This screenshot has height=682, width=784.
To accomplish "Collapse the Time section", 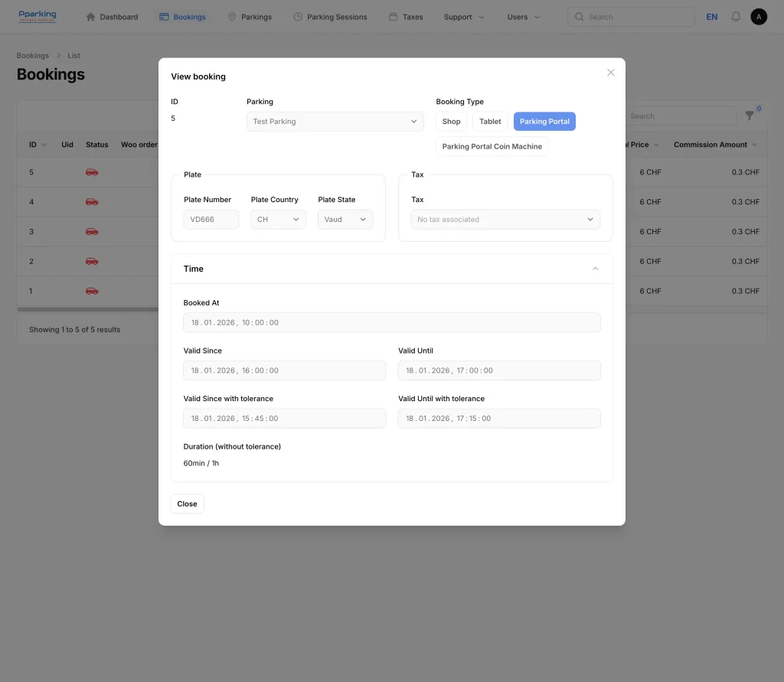I will (x=595, y=269).
